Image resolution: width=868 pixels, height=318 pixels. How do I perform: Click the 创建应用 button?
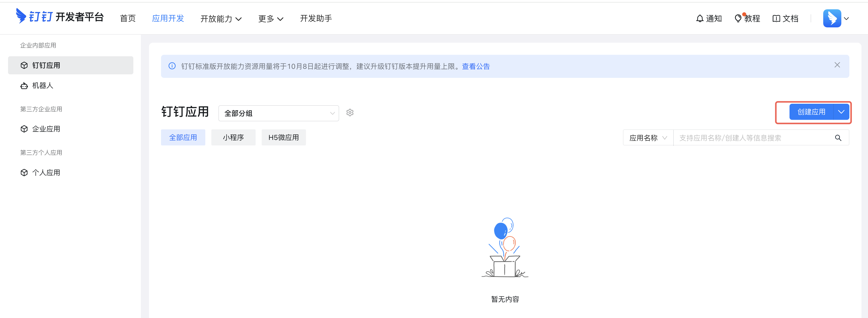click(x=811, y=112)
